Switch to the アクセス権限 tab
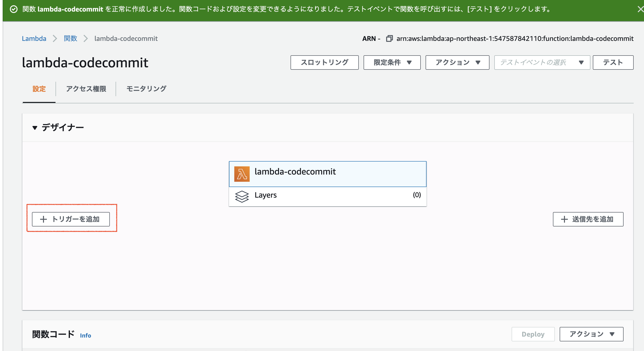This screenshot has width=644, height=351. click(x=86, y=89)
